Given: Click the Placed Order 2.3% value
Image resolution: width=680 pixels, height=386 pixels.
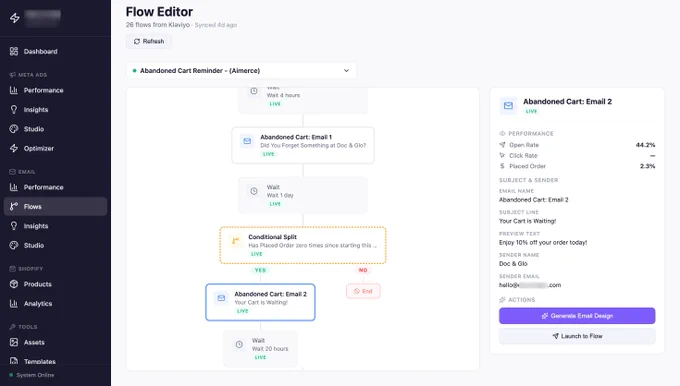Looking at the screenshot, I should pos(647,166).
